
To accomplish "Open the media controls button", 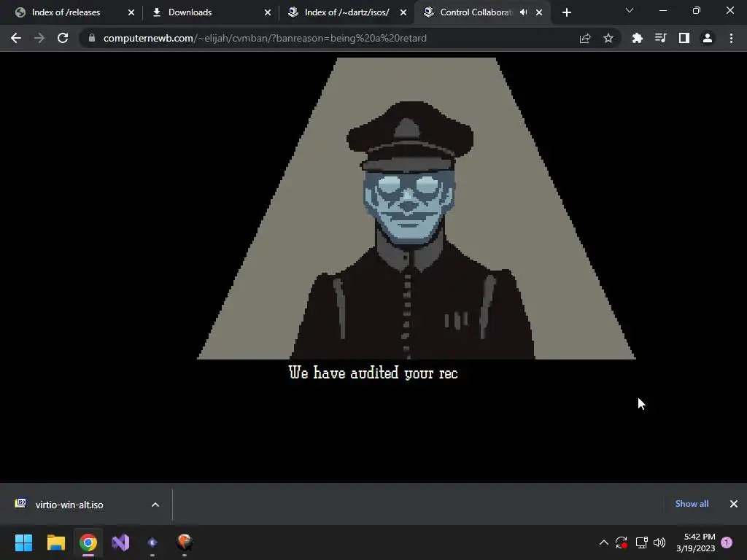I will point(660,38).
